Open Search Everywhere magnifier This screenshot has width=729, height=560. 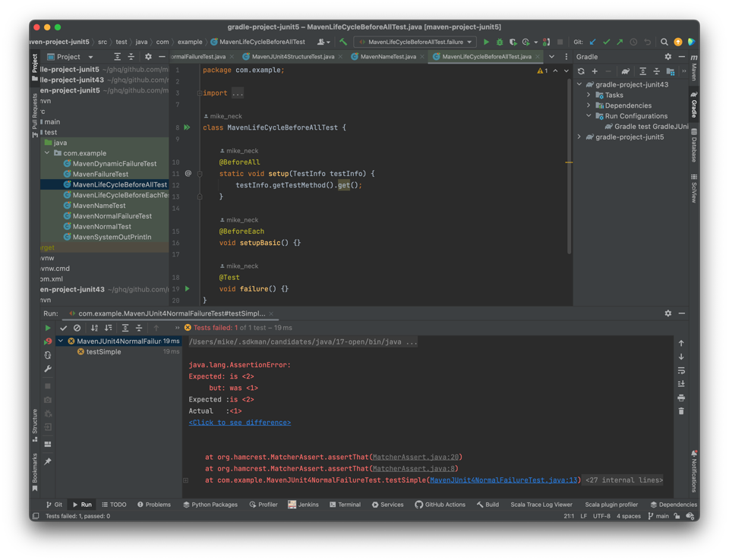click(x=664, y=42)
